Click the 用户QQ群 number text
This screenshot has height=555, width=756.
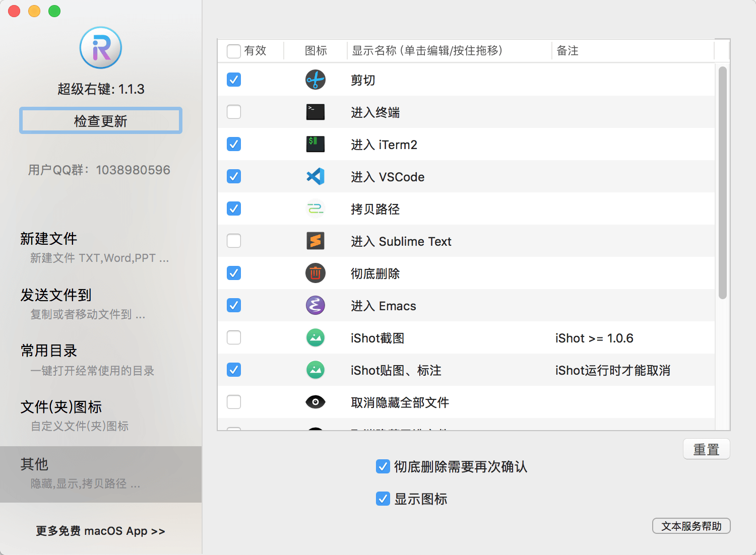point(99,170)
